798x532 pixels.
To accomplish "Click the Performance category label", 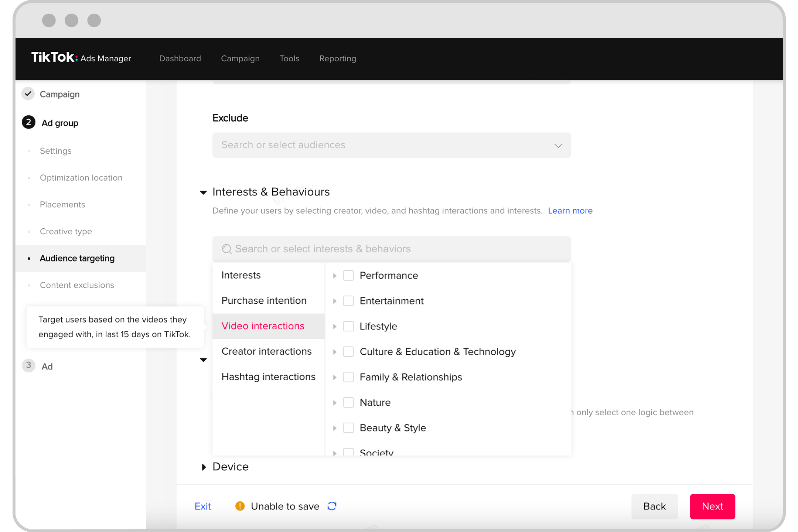I will [389, 276].
